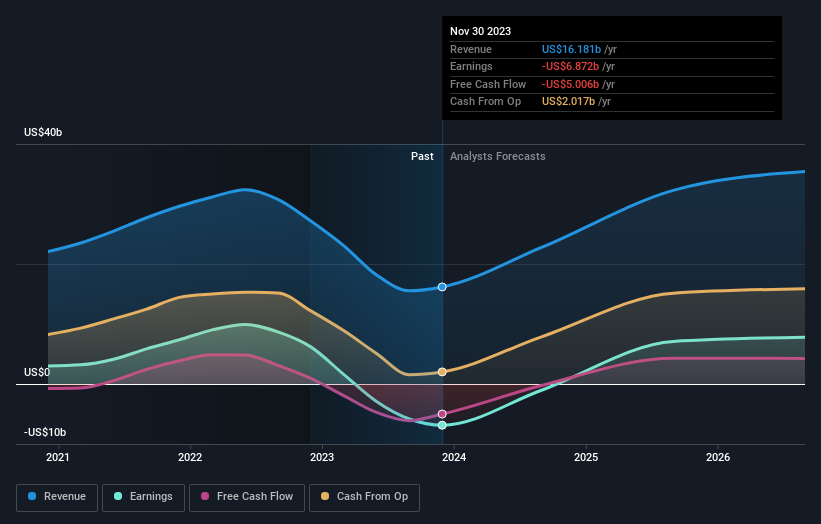Click the 2022 x-axis label
The height and width of the screenshot is (524, 821).
190,457
